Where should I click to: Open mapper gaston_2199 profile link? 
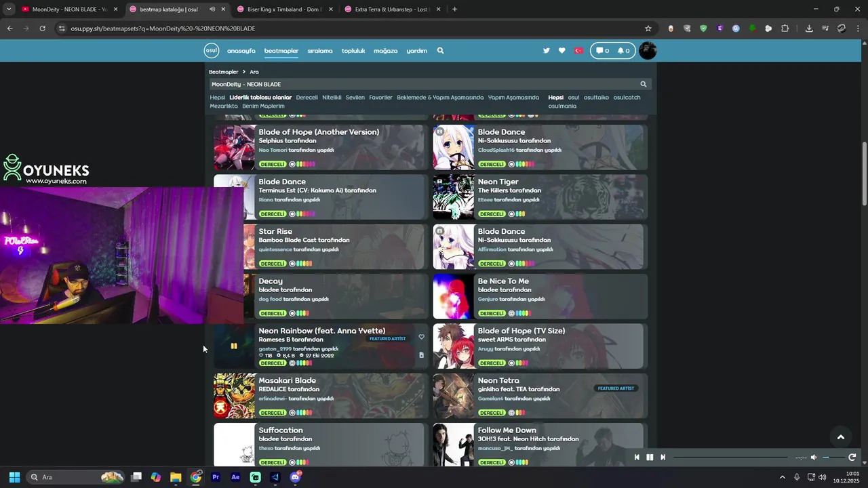pos(275,349)
